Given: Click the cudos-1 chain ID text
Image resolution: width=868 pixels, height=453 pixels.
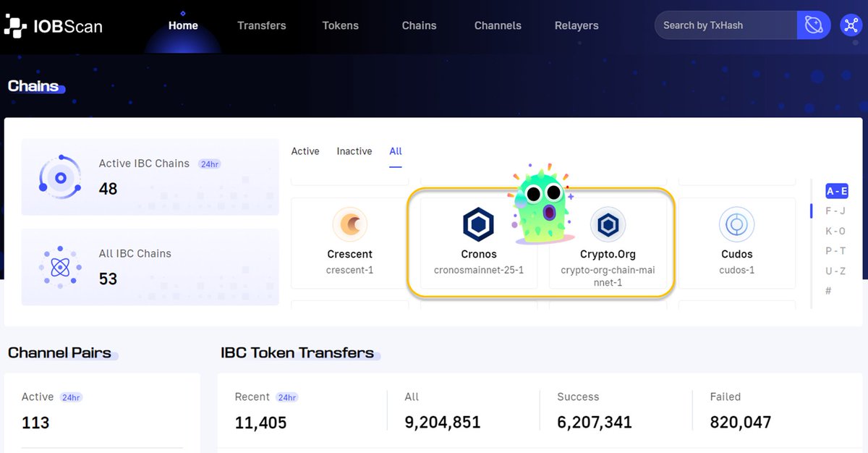Looking at the screenshot, I should [737, 270].
